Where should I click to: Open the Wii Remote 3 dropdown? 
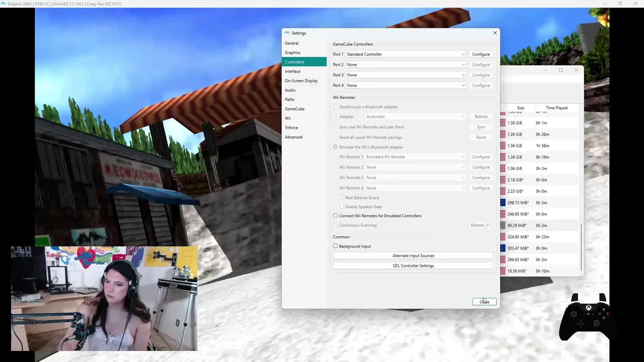tap(416, 177)
